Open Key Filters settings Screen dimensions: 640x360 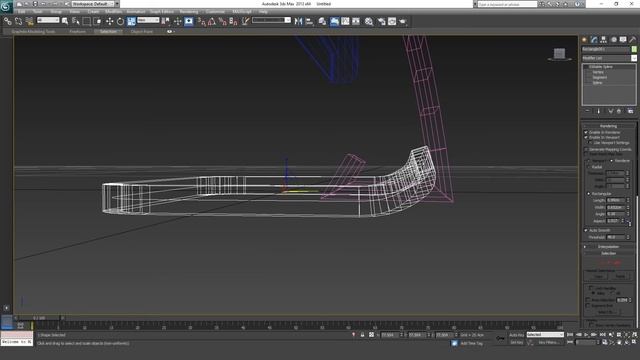(x=549, y=342)
